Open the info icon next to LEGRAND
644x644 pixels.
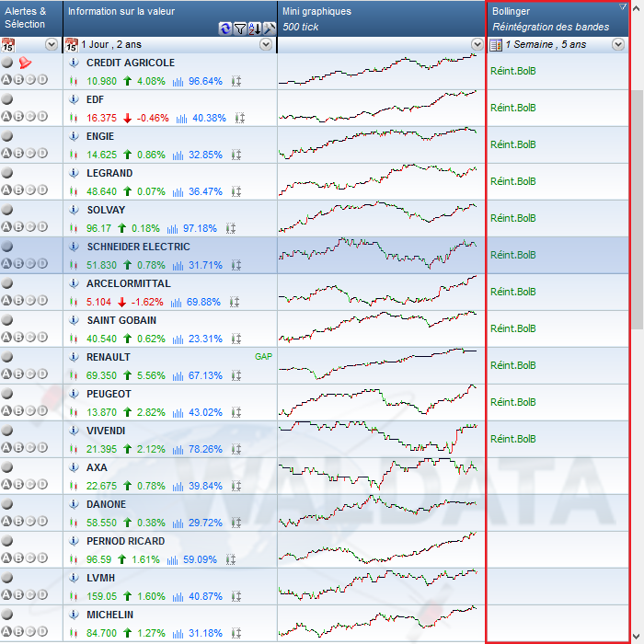(x=74, y=173)
